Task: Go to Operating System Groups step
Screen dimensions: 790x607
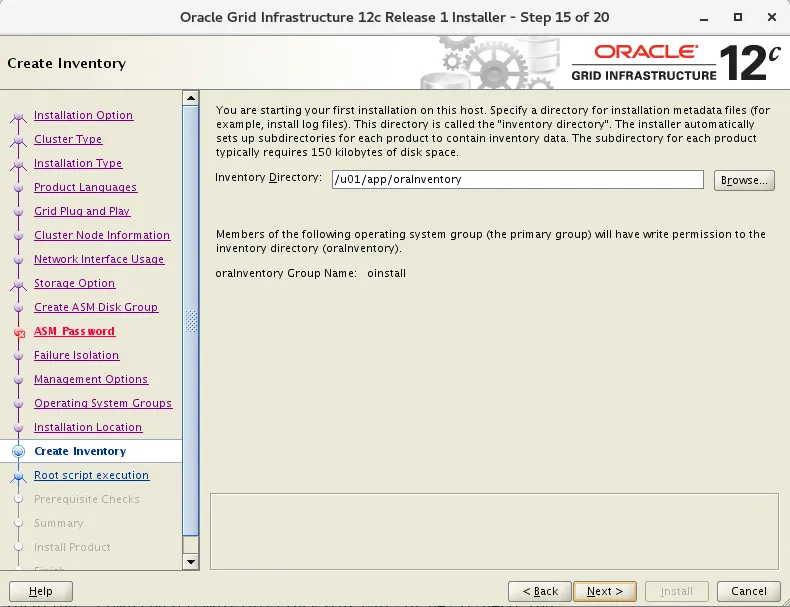Action: point(103,403)
